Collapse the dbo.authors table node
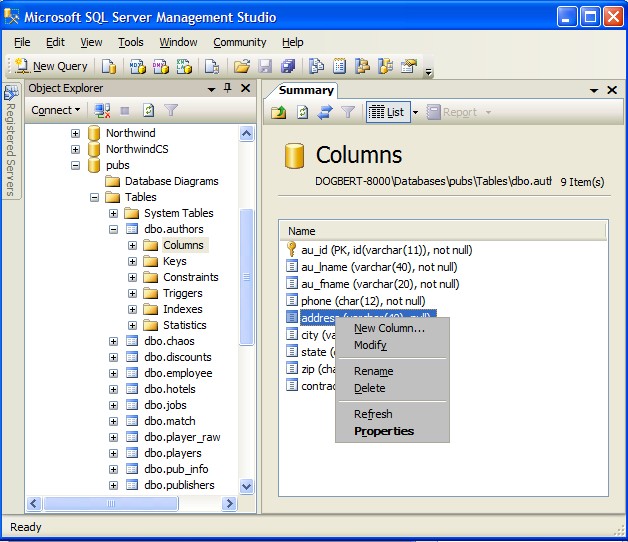Image resolution: width=628 pixels, height=542 pixels. click(x=114, y=229)
